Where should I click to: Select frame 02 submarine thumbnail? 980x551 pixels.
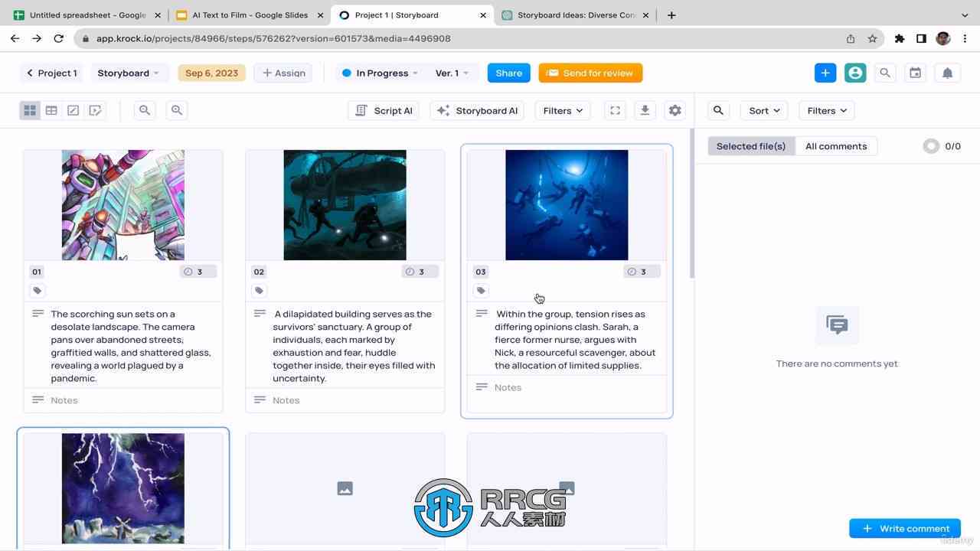(x=345, y=205)
